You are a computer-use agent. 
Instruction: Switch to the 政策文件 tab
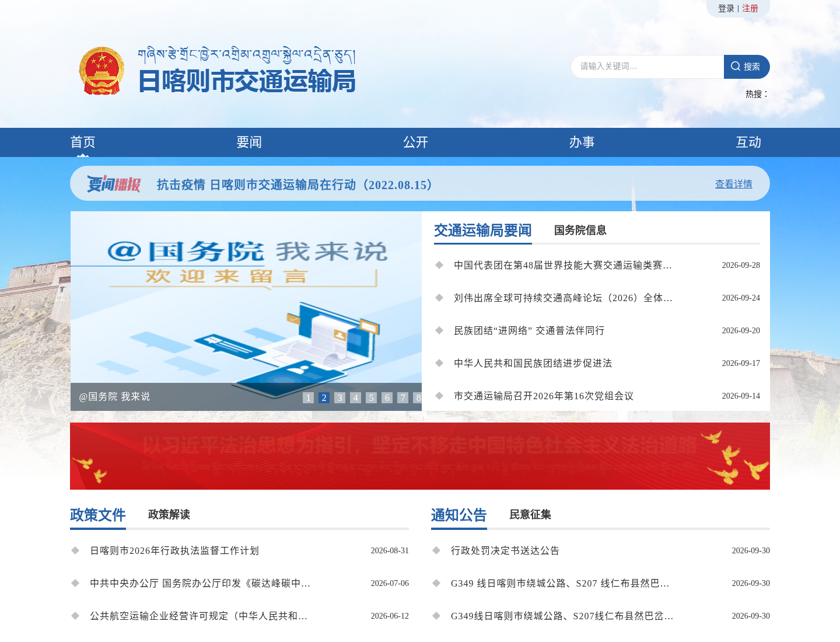(98, 515)
